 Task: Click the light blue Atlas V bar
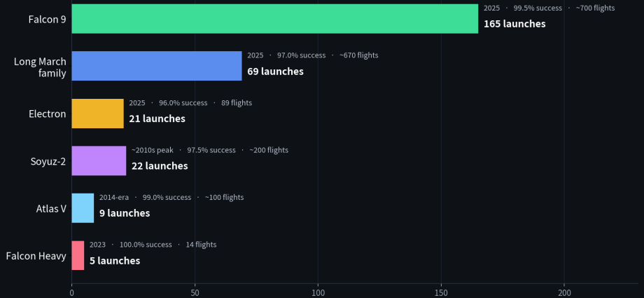click(x=83, y=208)
